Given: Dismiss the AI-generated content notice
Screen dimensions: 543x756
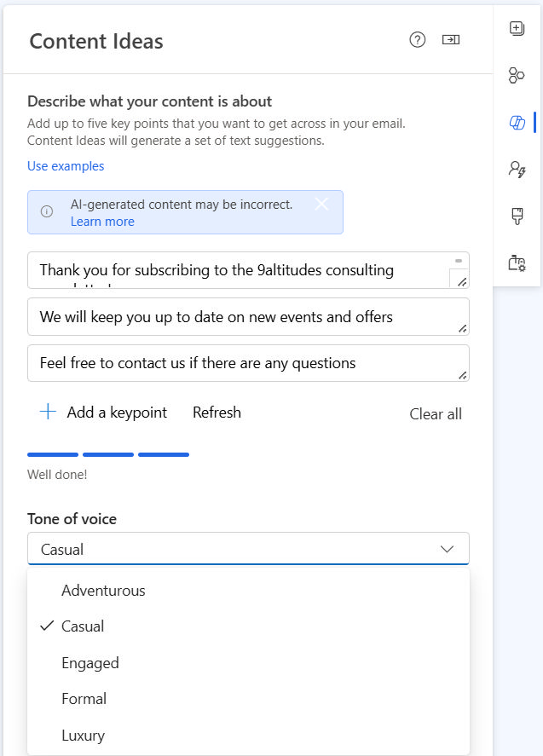Looking at the screenshot, I should point(321,204).
